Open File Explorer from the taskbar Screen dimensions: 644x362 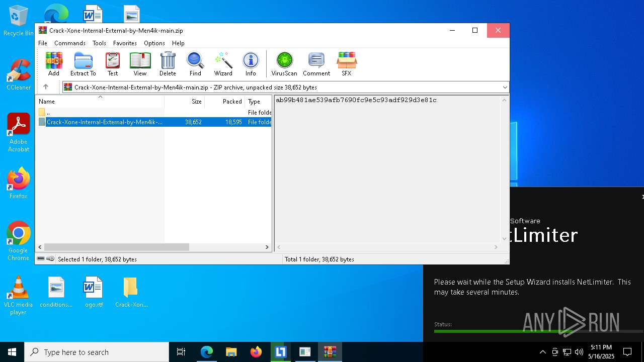pyautogui.click(x=231, y=352)
